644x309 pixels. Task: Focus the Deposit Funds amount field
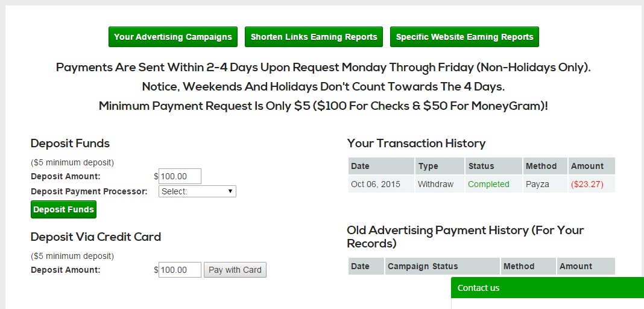tap(180, 176)
